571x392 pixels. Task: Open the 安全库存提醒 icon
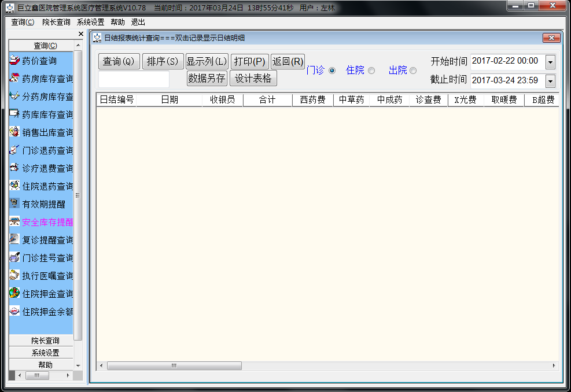click(15, 222)
